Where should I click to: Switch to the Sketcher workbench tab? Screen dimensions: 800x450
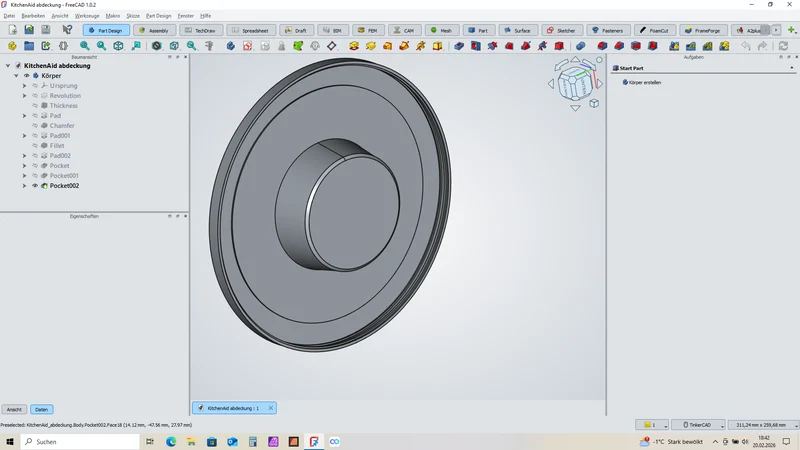(x=561, y=30)
